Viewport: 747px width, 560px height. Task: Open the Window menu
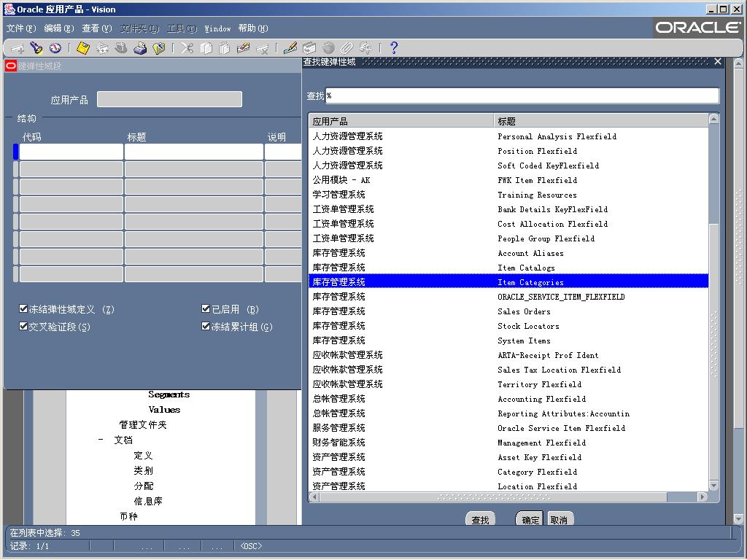217,28
